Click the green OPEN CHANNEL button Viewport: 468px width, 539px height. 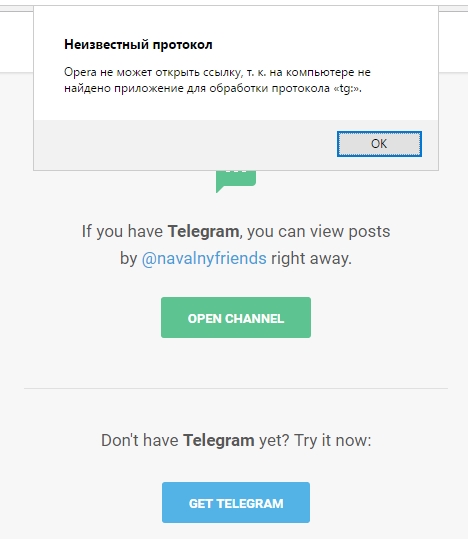(236, 318)
